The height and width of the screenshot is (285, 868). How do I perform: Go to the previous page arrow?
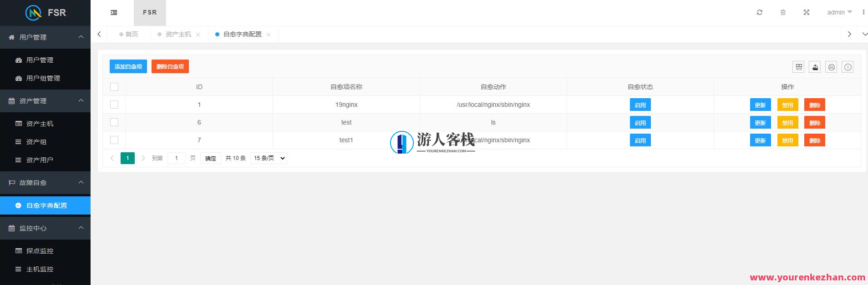tap(112, 158)
